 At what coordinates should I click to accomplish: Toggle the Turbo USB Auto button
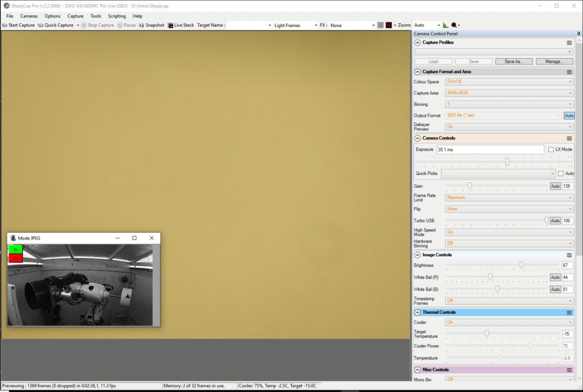(555, 221)
